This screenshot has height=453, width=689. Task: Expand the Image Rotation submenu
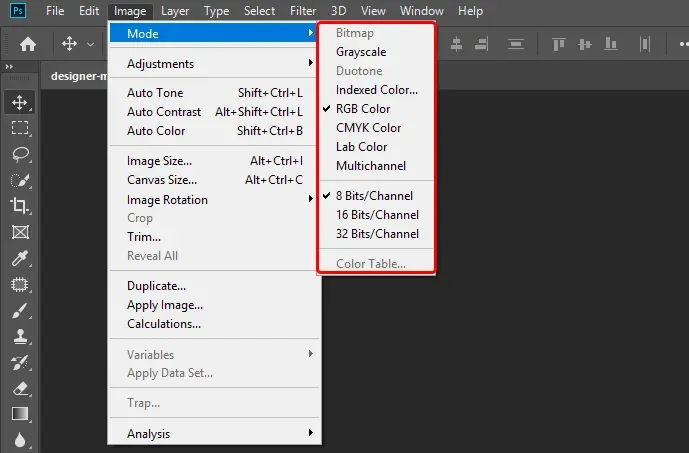(213, 200)
